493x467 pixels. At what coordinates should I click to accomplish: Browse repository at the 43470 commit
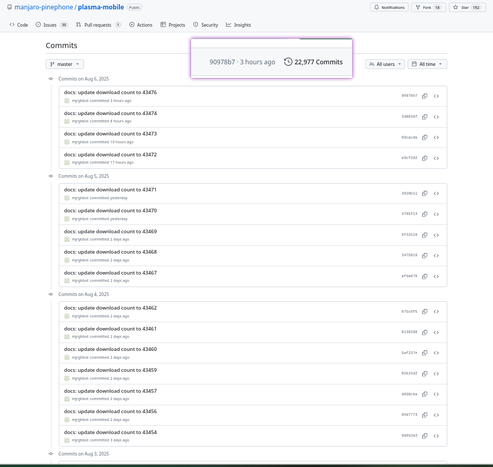tap(436, 214)
